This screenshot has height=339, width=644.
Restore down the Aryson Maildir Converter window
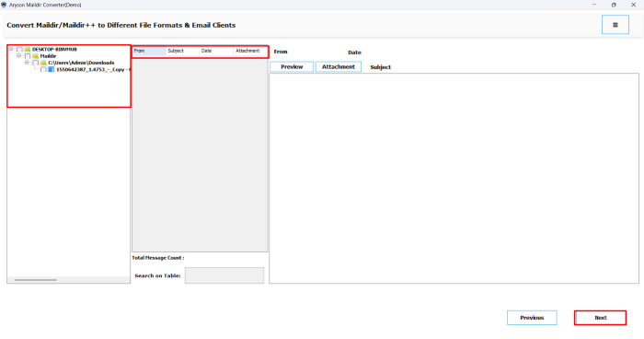(x=614, y=5)
